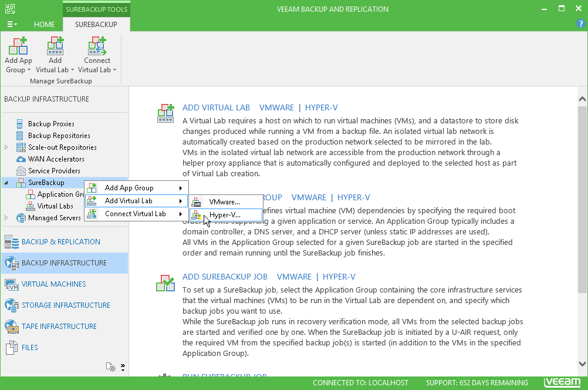Click the Hyper-V submenu icon
The image size is (588, 390).
pyautogui.click(x=196, y=215)
